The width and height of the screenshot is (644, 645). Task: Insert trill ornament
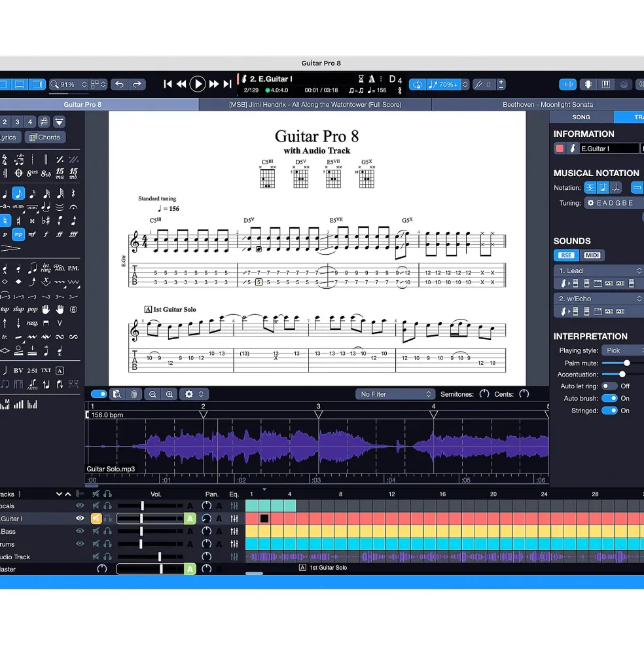pos(5,337)
